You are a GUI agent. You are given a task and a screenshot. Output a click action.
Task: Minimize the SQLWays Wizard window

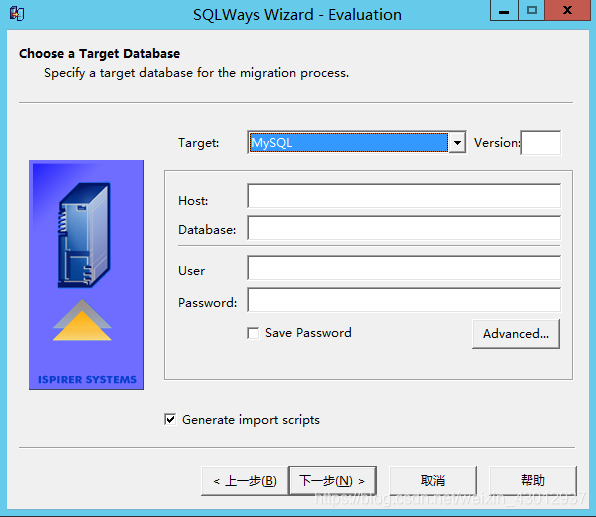pyautogui.click(x=504, y=10)
